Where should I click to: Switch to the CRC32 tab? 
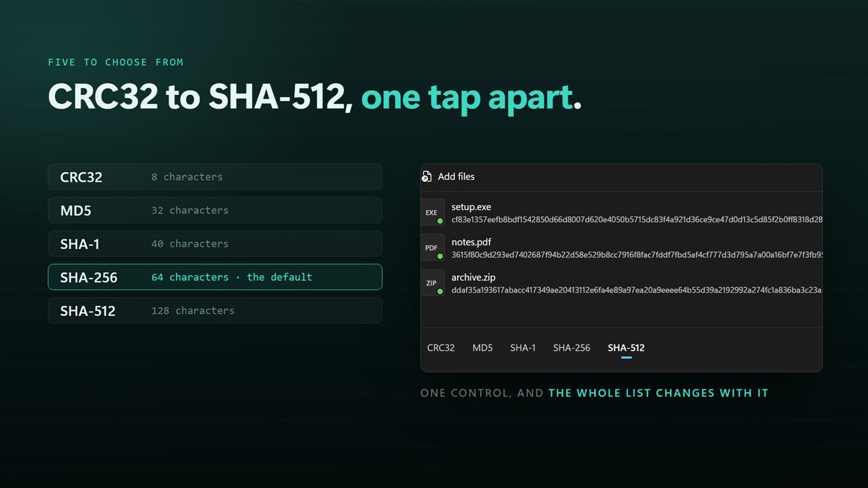(441, 348)
